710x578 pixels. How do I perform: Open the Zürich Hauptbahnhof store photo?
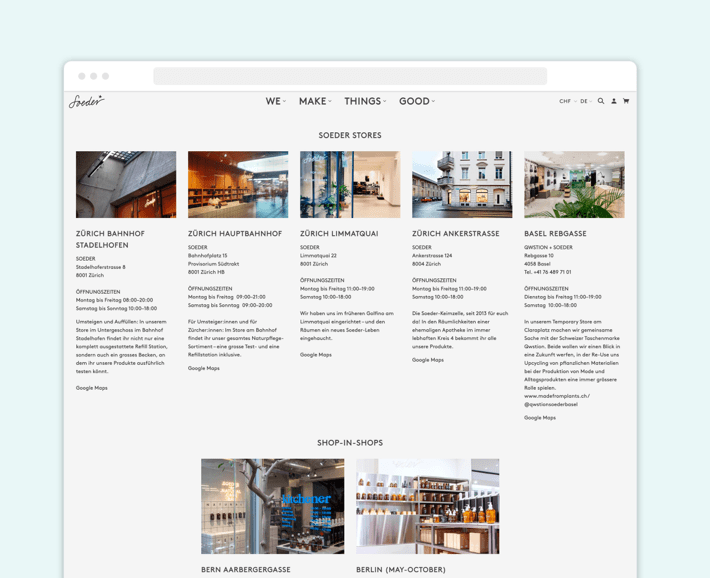[238, 184]
